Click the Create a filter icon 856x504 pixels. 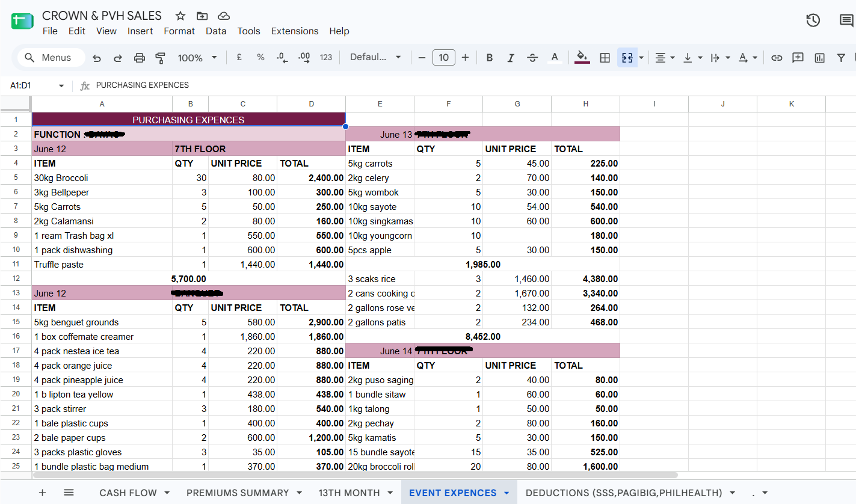click(841, 58)
